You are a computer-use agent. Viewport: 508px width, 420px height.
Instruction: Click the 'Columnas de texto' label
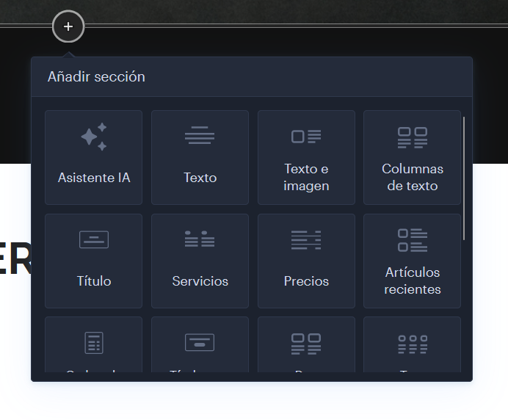pyautogui.click(x=412, y=178)
